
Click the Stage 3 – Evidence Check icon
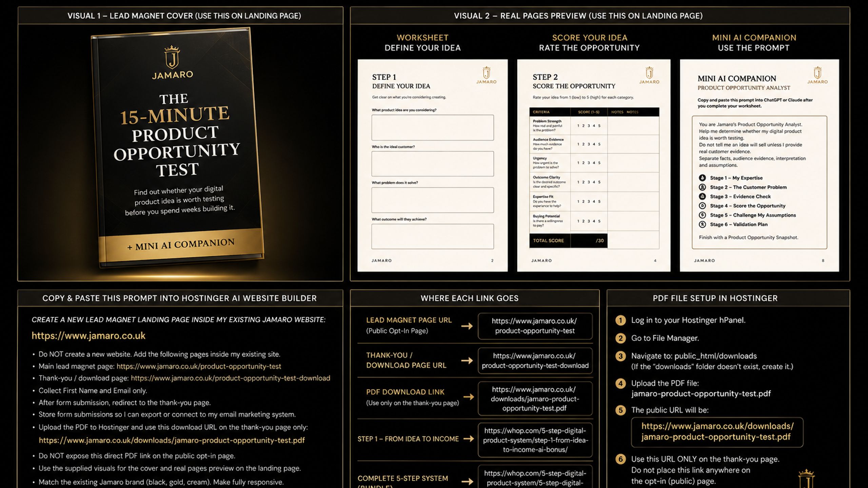(x=702, y=197)
